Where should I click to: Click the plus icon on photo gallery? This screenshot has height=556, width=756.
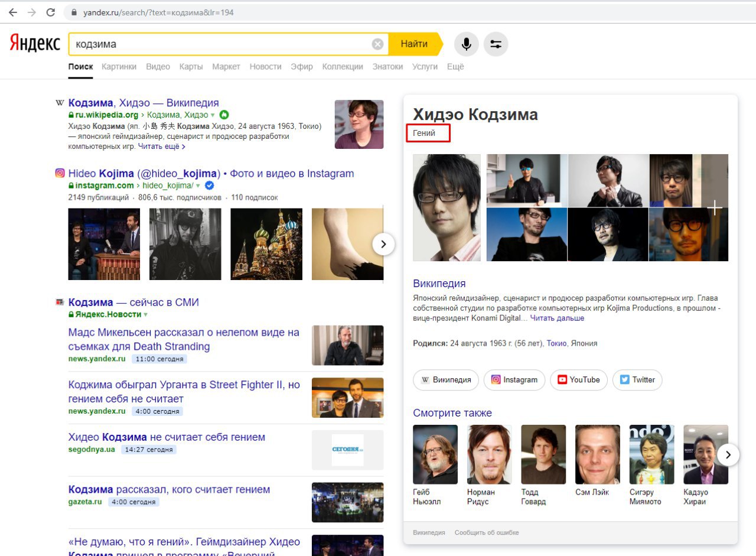pyautogui.click(x=715, y=207)
